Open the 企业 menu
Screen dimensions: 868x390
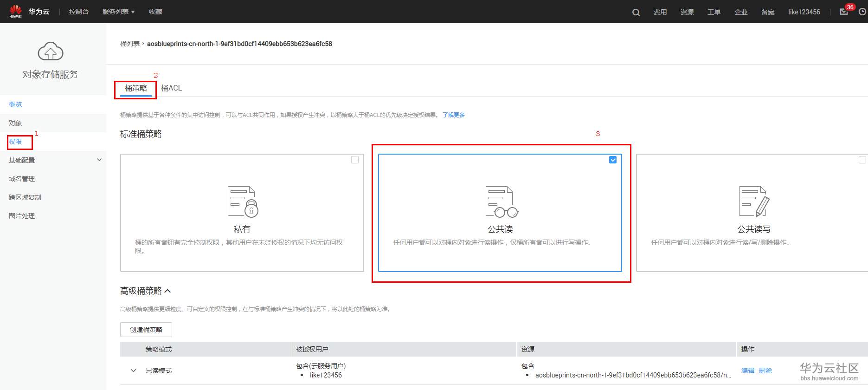(741, 12)
